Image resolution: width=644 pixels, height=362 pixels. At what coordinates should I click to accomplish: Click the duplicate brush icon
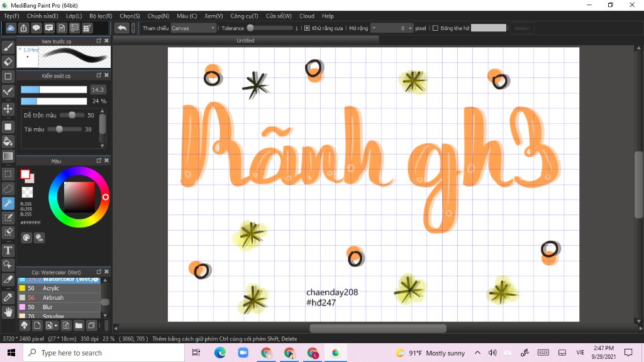point(91,326)
